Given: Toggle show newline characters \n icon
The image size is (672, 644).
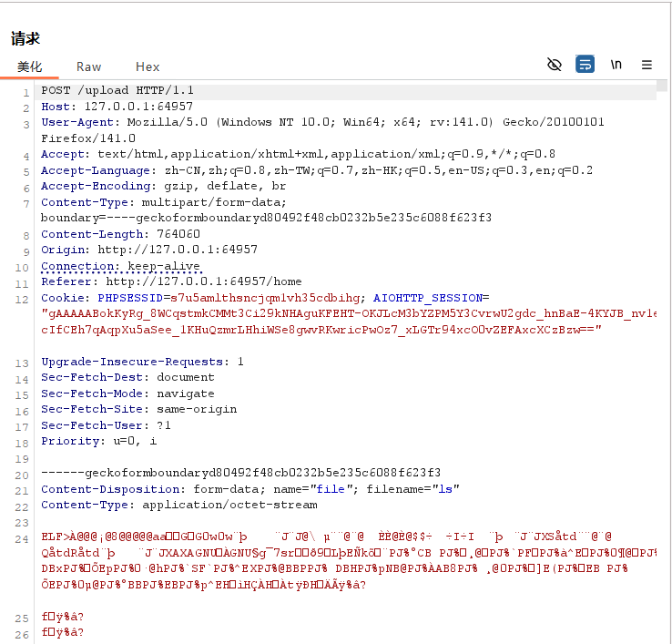Looking at the screenshot, I should coord(616,65).
